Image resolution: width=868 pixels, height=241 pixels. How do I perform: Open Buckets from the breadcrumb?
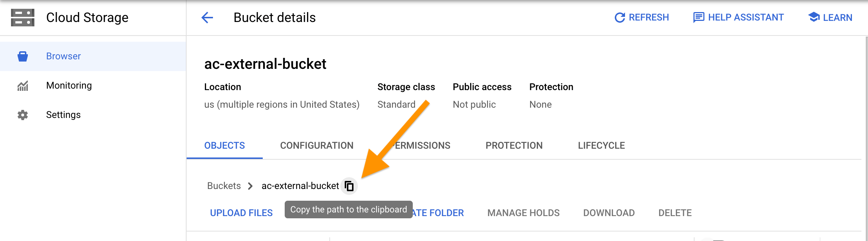224,186
